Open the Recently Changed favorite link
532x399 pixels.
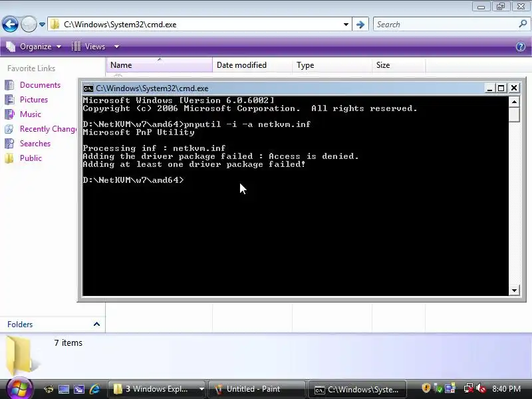tap(48, 129)
